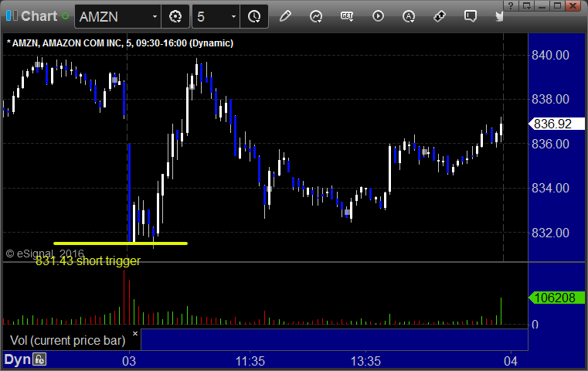Click the 03 date axis label
588x371 pixels.
[129, 361]
